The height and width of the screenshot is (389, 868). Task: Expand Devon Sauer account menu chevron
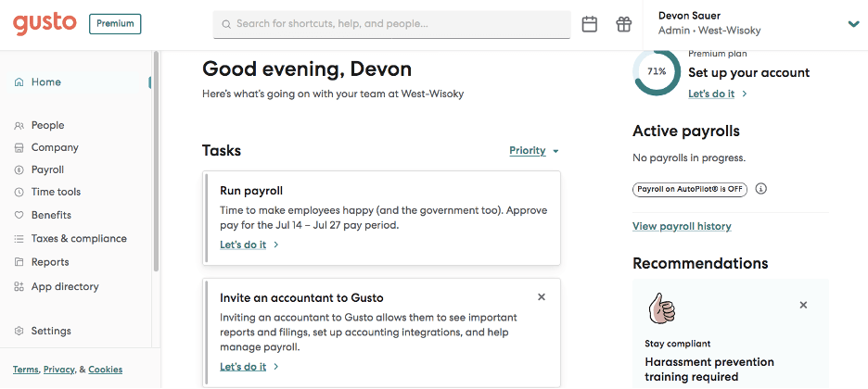[854, 24]
